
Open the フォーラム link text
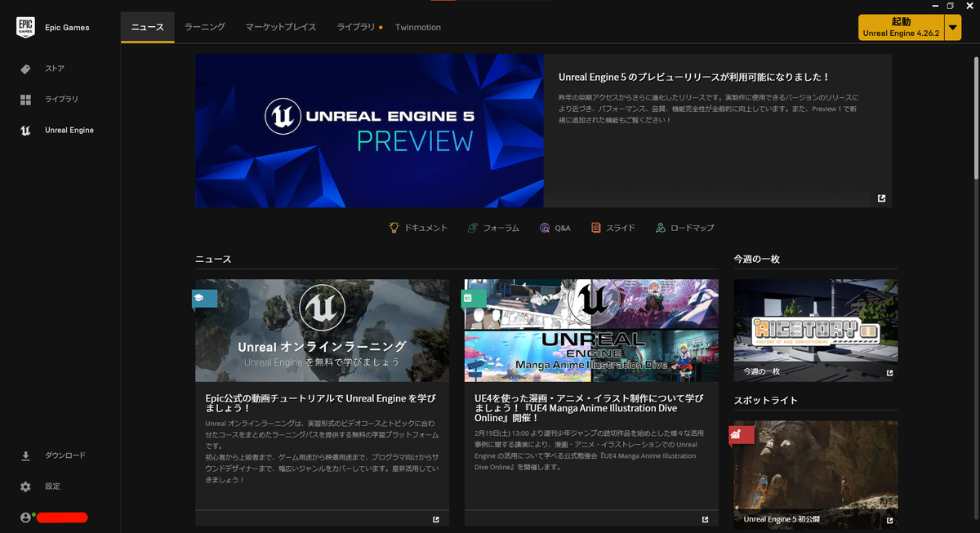[501, 228]
